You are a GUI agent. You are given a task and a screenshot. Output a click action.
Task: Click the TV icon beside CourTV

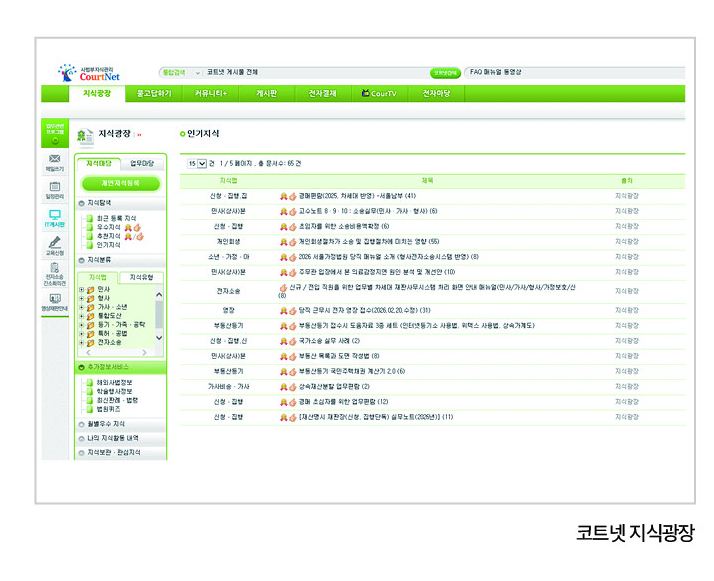tap(365, 93)
